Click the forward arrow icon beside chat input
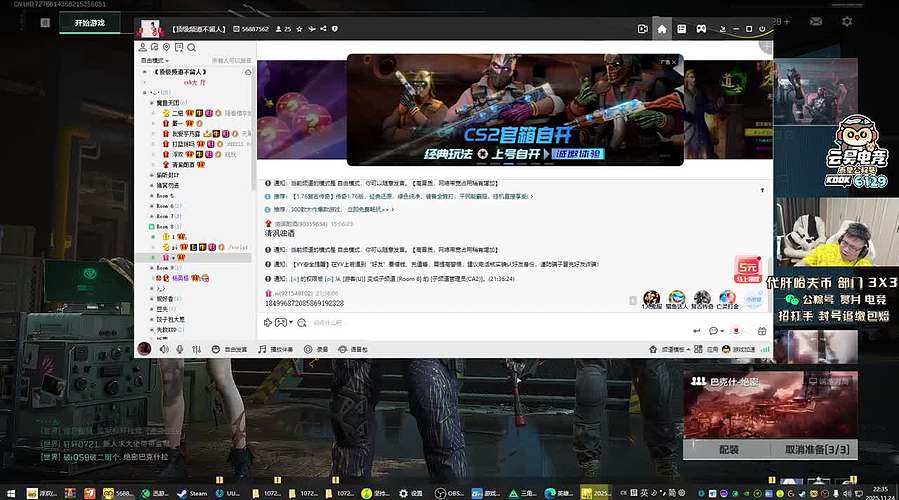The image size is (899, 500). tap(267, 323)
